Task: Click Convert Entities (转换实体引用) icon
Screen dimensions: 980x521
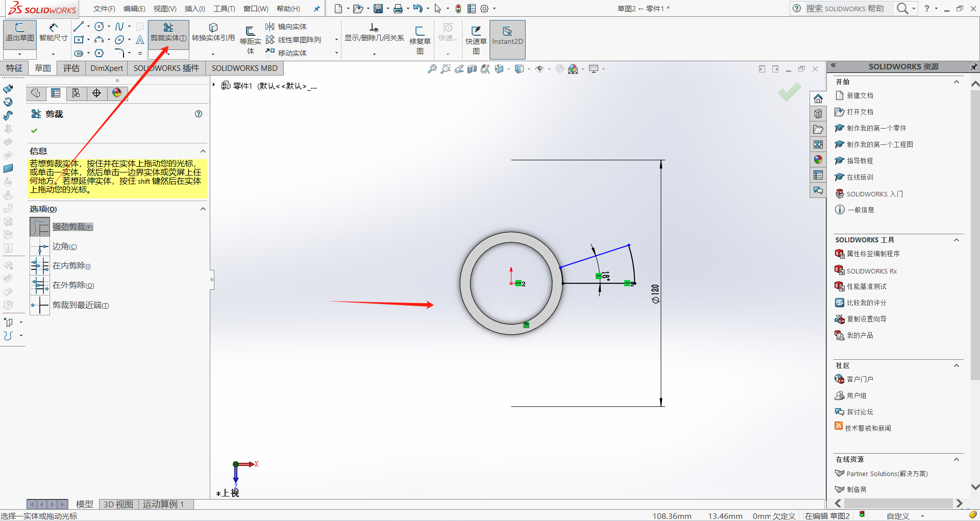Action: pyautogui.click(x=213, y=32)
